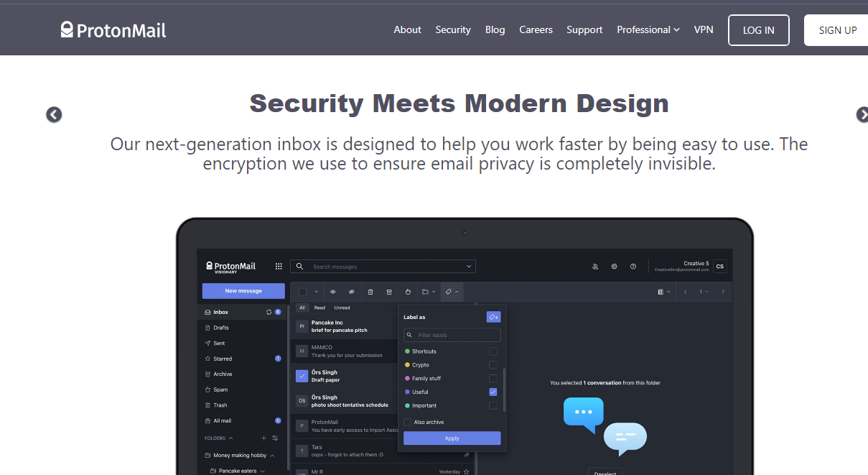
Task: Check the Crypto label checkbox
Action: pyautogui.click(x=493, y=365)
